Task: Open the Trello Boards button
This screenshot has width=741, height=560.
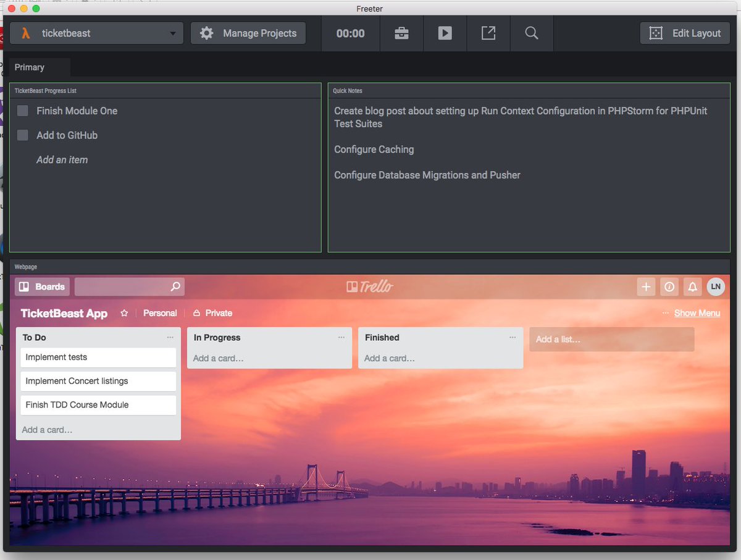Action: point(42,286)
